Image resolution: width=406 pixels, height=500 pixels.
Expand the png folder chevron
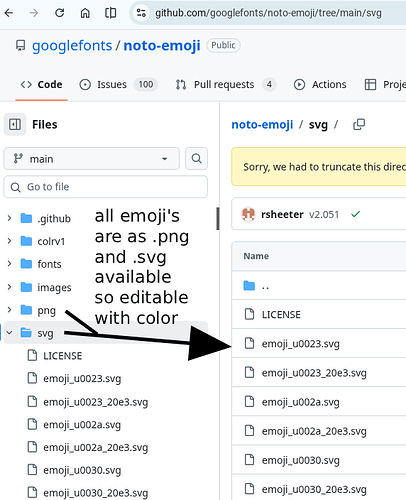(x=9, y=310)
